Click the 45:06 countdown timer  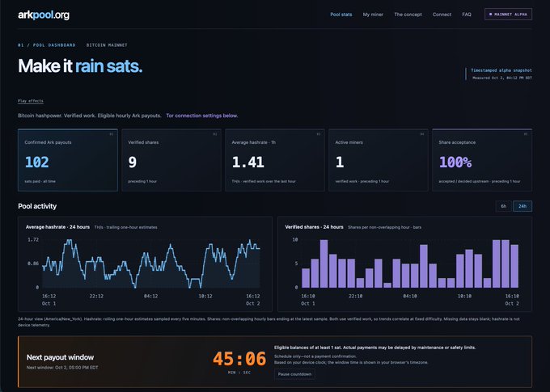coord(239,359)
